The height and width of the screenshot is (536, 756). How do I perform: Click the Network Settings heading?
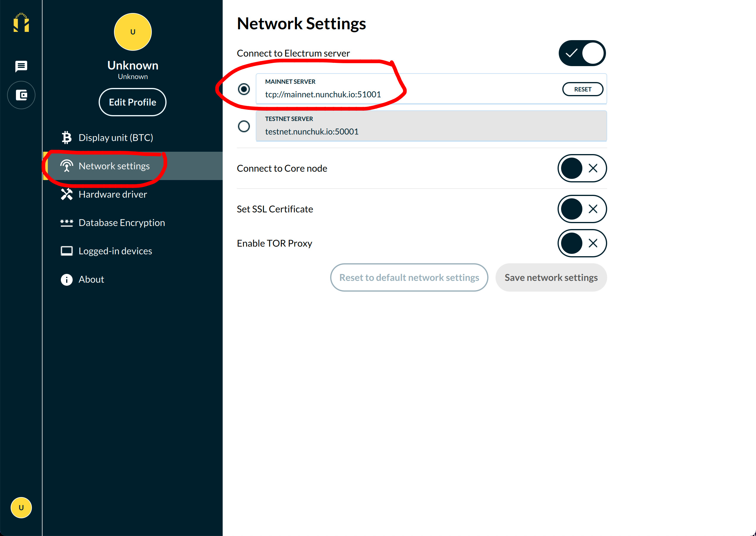pyautogui.click(x=302, y=24)
